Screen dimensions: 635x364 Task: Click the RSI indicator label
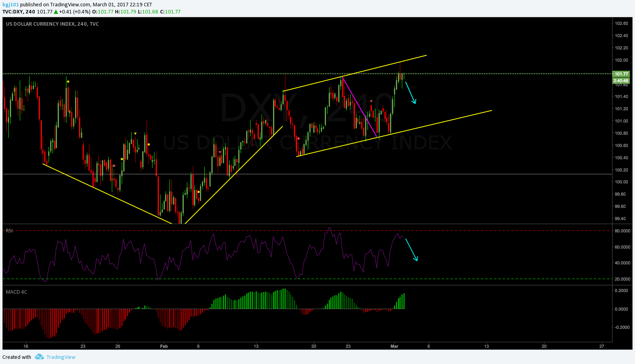pyautogui.click(x=9, y=230)
